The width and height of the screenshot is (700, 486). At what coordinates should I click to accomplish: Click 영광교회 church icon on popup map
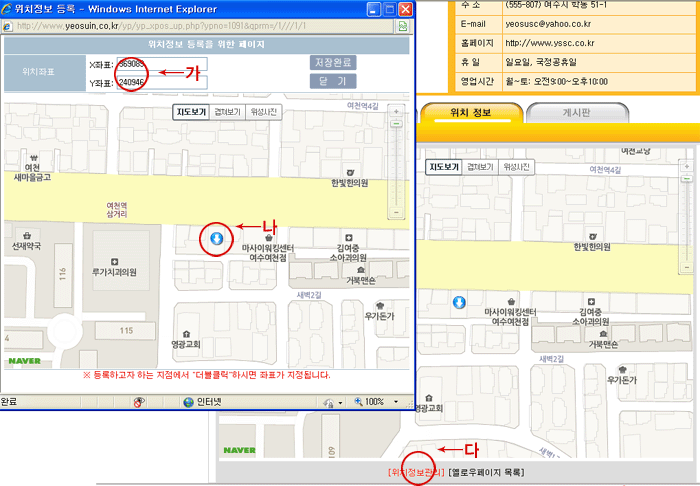(187, 334)
